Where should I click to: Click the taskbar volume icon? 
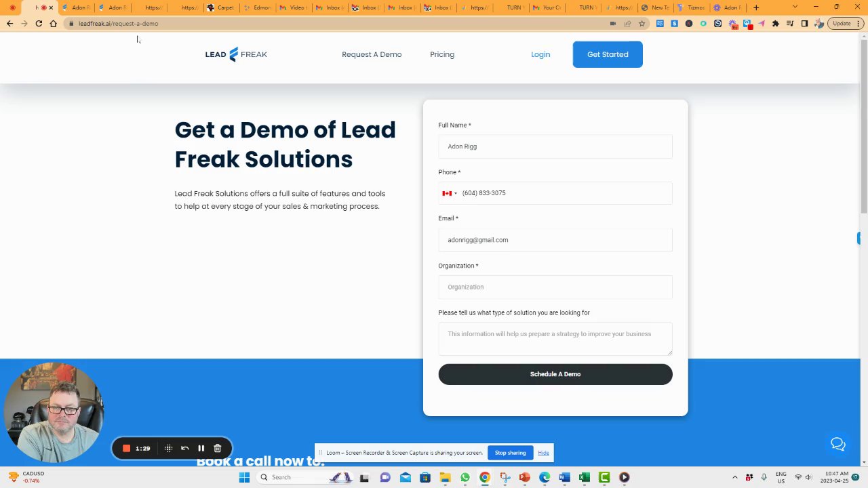pyautogui.click(x=808, y=477)
